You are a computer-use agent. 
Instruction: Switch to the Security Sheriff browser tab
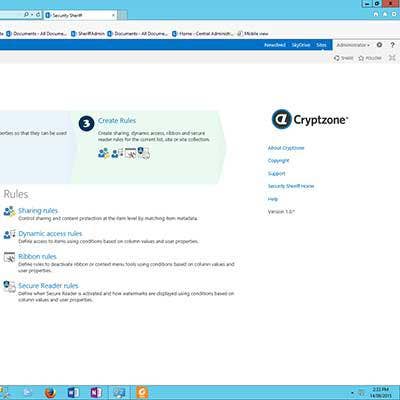click(80, 15)
